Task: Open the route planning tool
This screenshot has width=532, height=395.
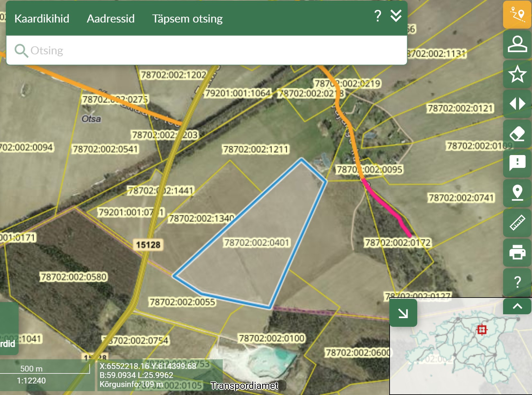Action: tap(517, 15)
